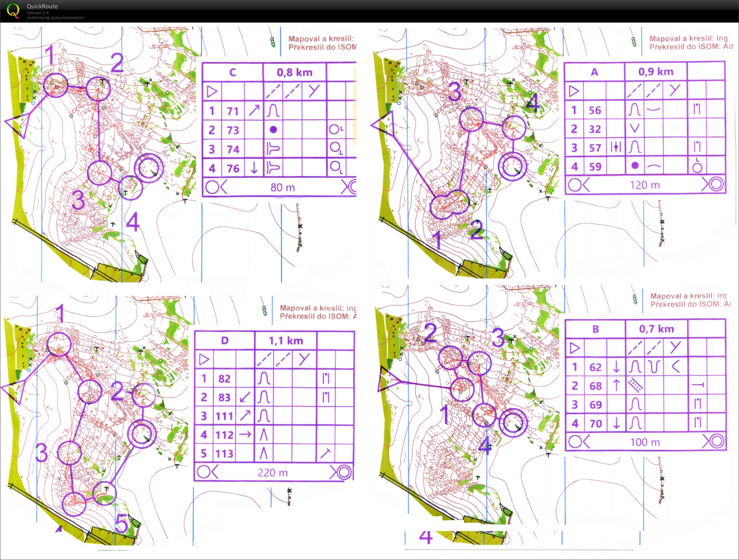Click control code 56 in course A
This screenshot has height=560, width=739.
[595, 110]
